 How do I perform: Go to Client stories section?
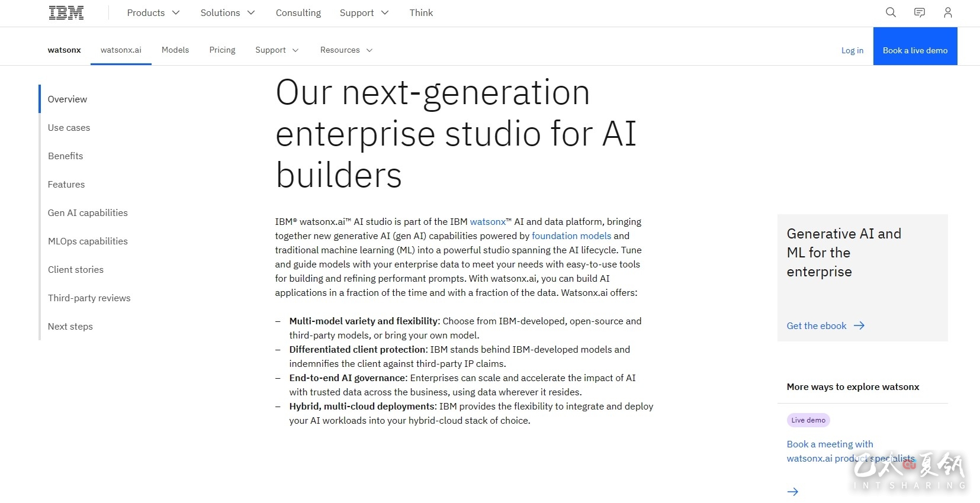76,269
